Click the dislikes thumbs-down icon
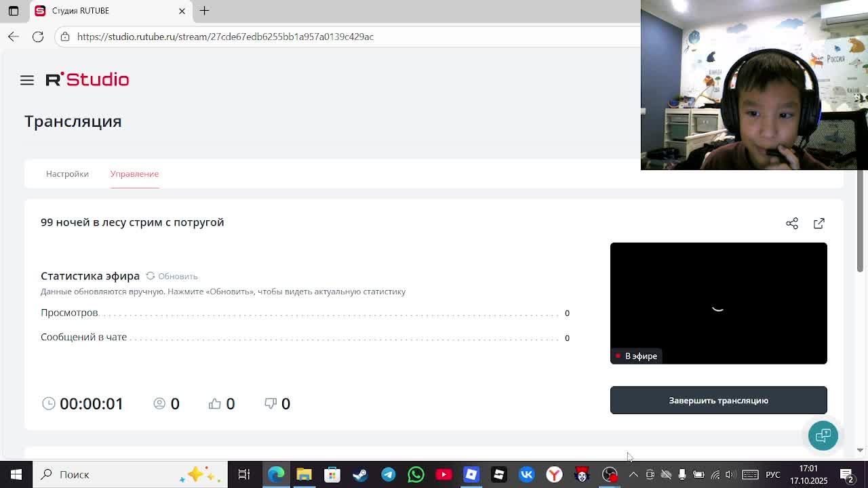This screenshot has width=868, height=488. pyautogui.click(x=271, y=403)
